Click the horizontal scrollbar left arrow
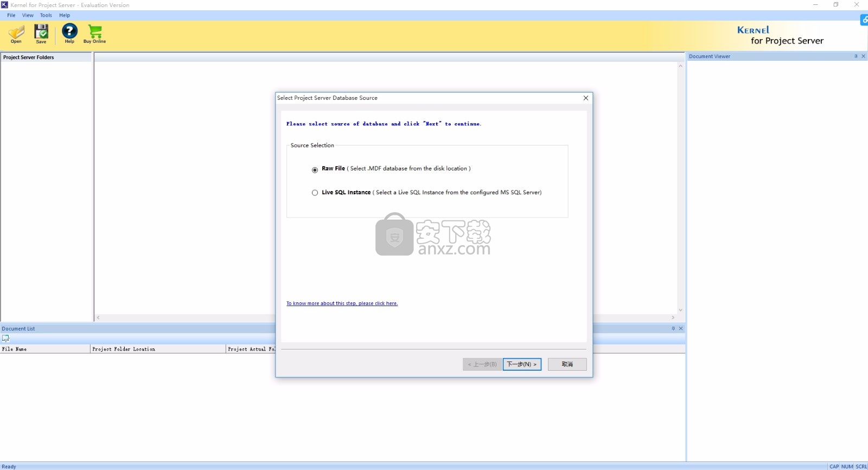The image size is (868, 470). tap(98, 317)
